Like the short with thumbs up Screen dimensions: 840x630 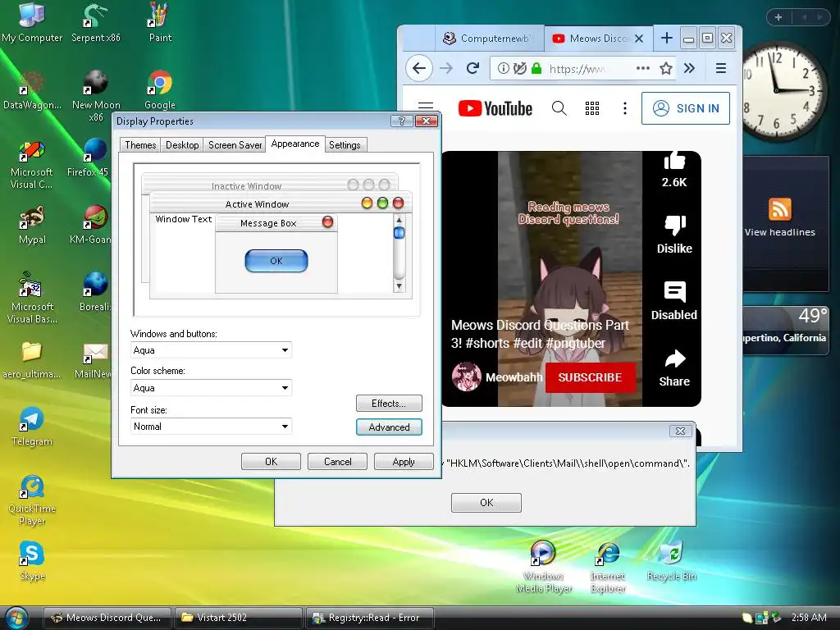(x=674, y=160)
